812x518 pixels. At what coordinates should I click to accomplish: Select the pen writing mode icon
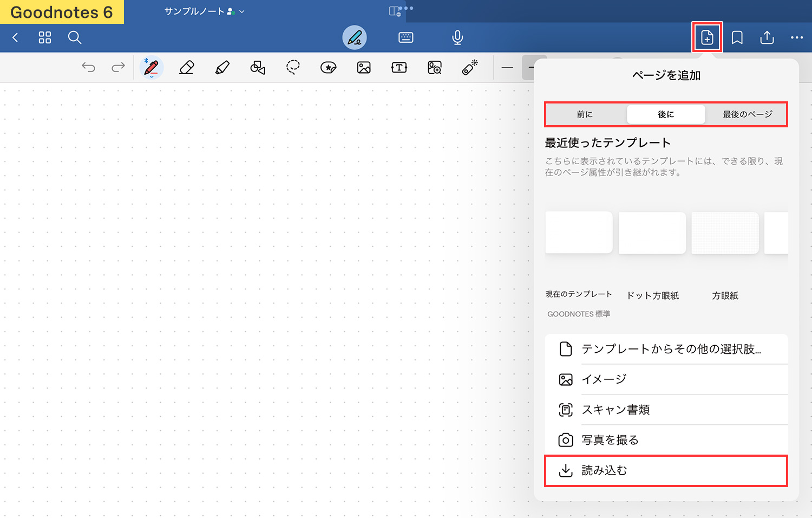tap(355, 37)
